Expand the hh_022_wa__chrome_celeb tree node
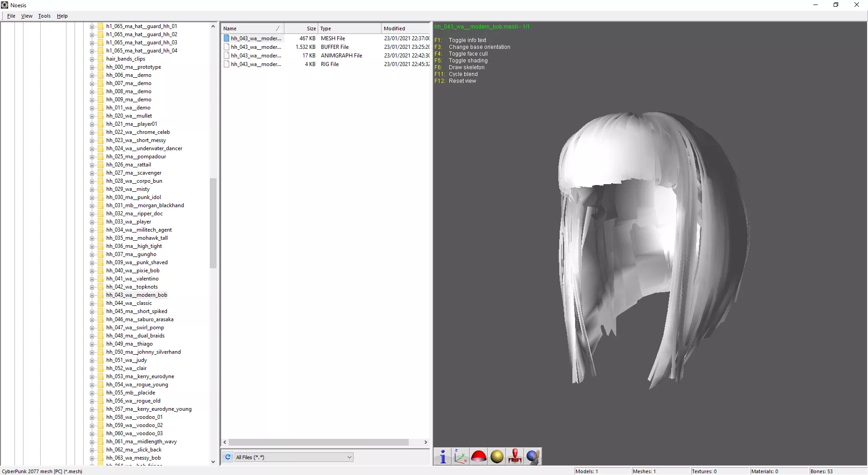The image size is (868, 475). click(x=92, y=132)
